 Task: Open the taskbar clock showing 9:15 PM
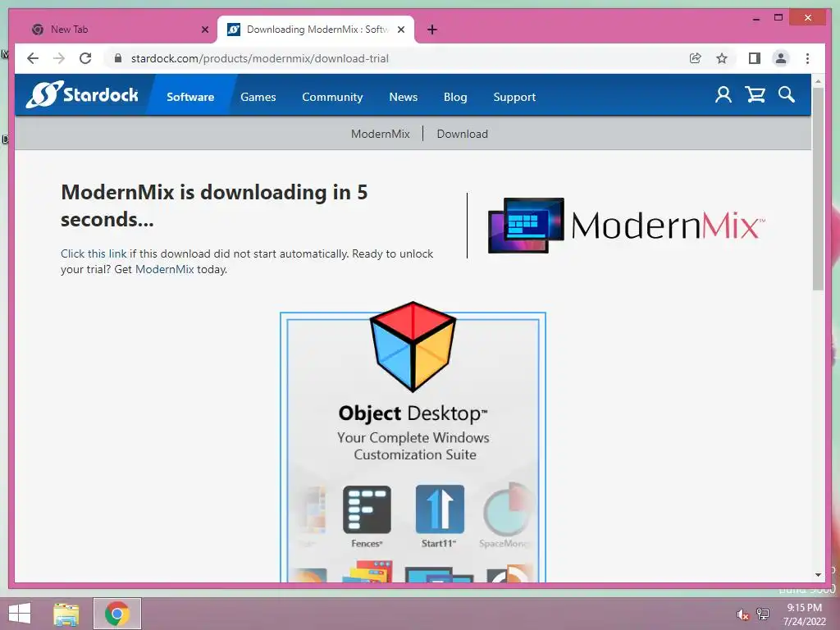point(805,614)
